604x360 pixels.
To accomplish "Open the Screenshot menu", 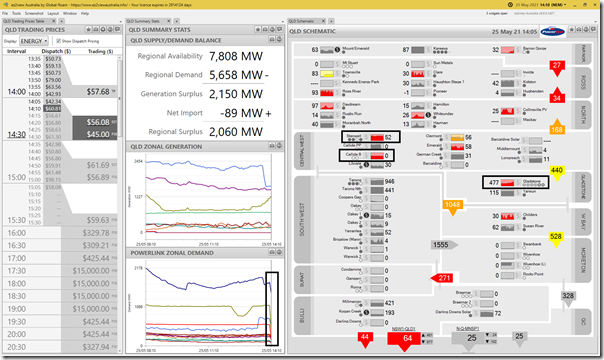I will pos(34,13).
